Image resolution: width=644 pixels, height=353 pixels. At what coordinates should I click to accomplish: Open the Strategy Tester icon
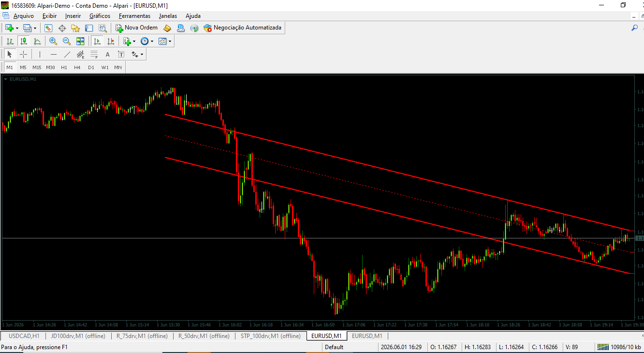coord(102,28)
